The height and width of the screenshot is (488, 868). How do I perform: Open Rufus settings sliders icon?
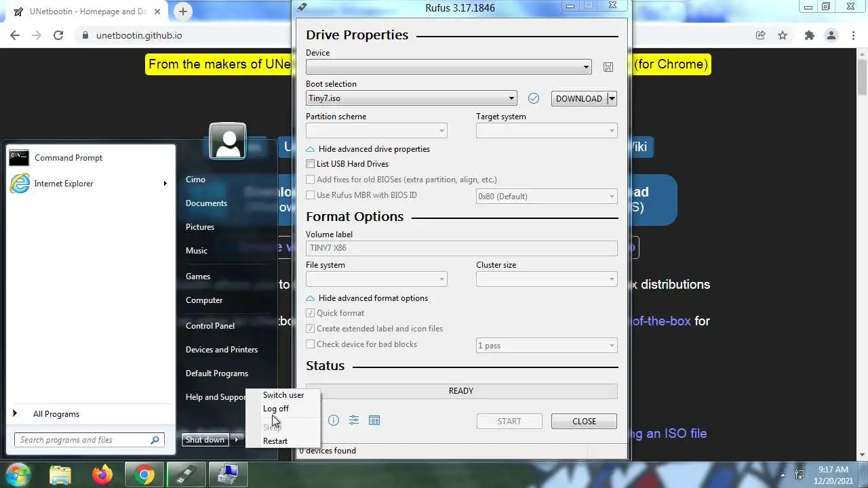(x=354, y=420)
